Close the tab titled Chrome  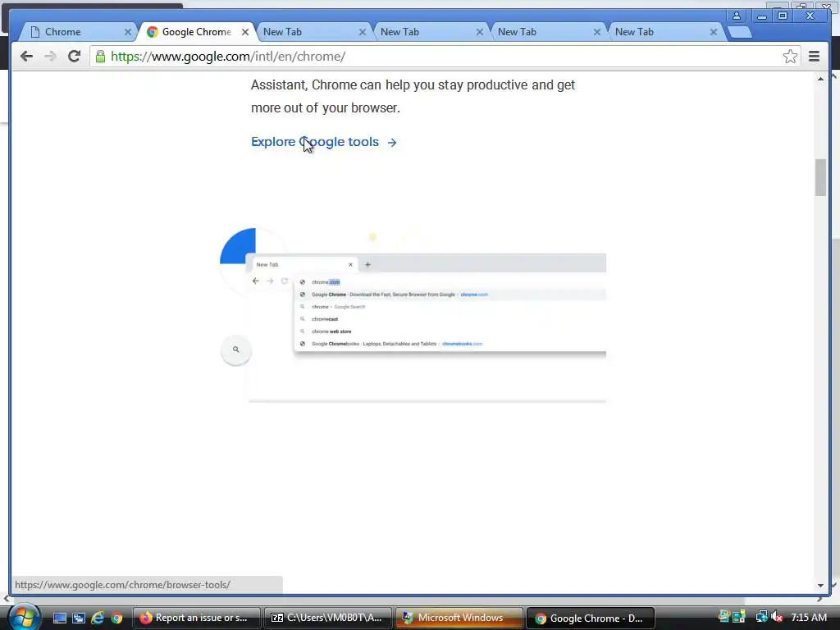pyautogui.click(x=127, y=32)
